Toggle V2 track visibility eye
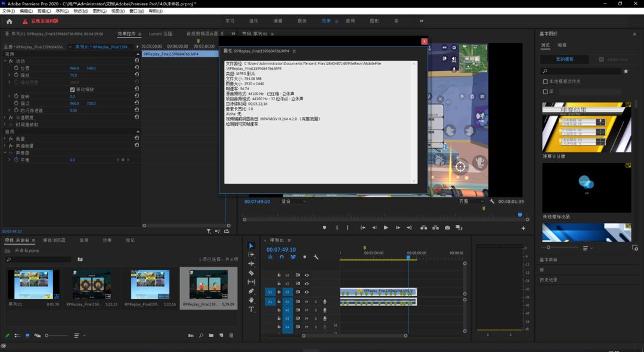The width and height of the screenshot is (644, 352). 307,283
